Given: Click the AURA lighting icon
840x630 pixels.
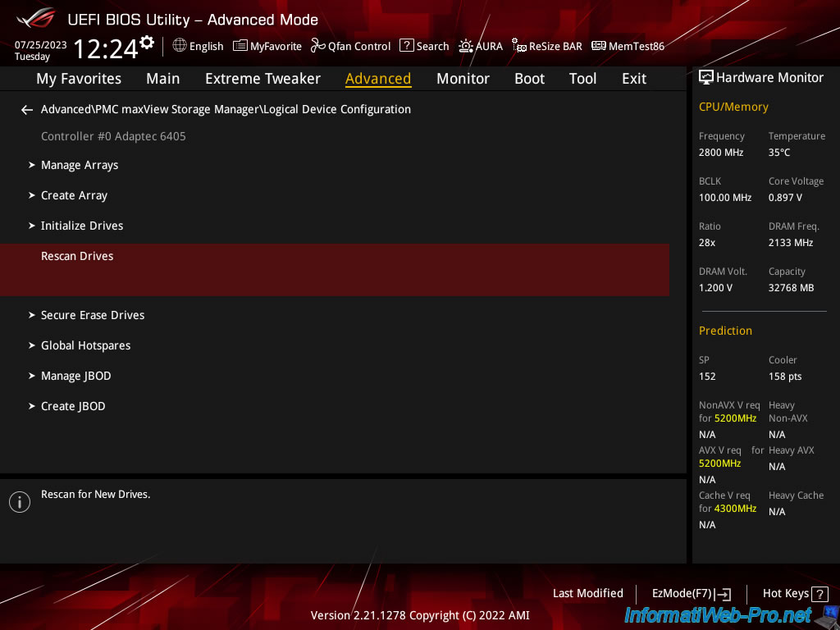Looking at the screenshot, I should point(466,46).
